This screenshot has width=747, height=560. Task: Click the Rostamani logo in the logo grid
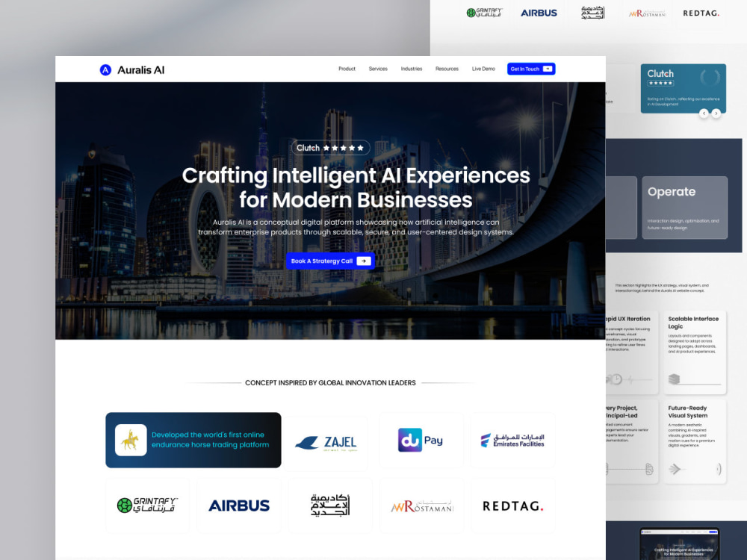pyautogui.click(x=421, y=505)
